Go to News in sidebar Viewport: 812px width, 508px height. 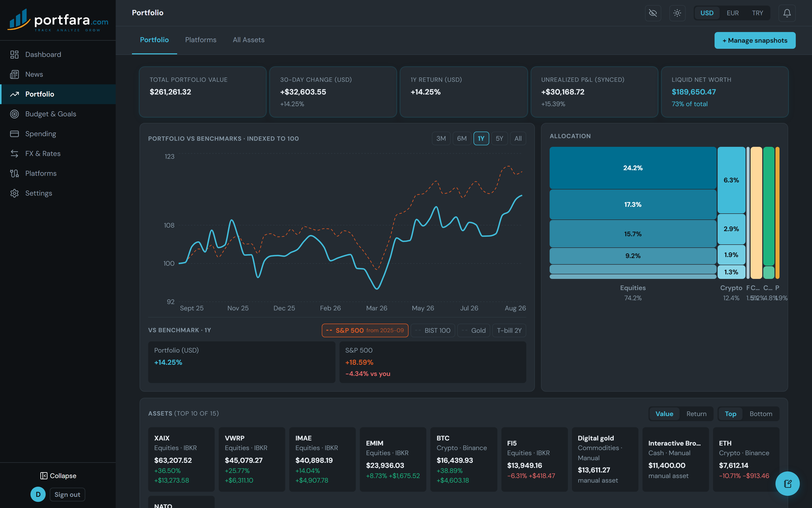pyautogui.click(x=58, y=74)
